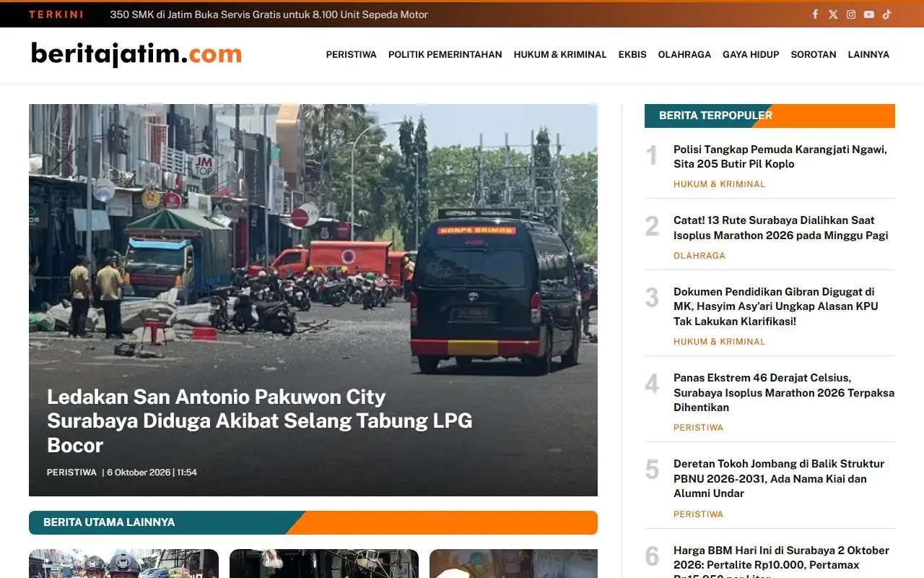
Task: Open article Dokumen Pendidikan Gibran Digugat di MK
Action: 776,306
